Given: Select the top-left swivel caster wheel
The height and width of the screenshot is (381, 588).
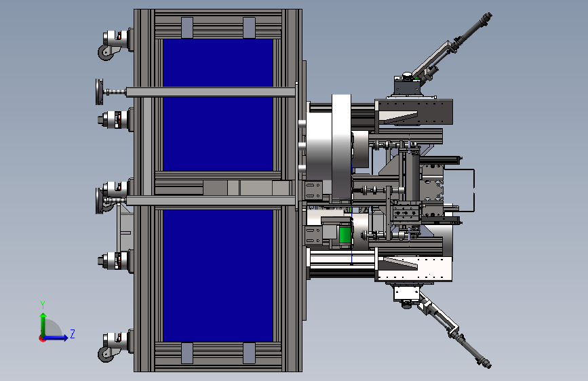Looking at the screenshot, I should 106,52.
